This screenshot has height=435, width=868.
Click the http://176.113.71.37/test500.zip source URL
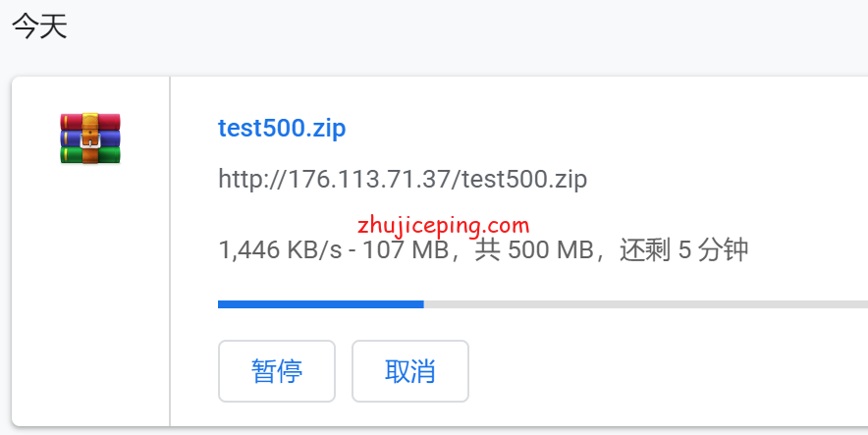click(x=403, y=179)
